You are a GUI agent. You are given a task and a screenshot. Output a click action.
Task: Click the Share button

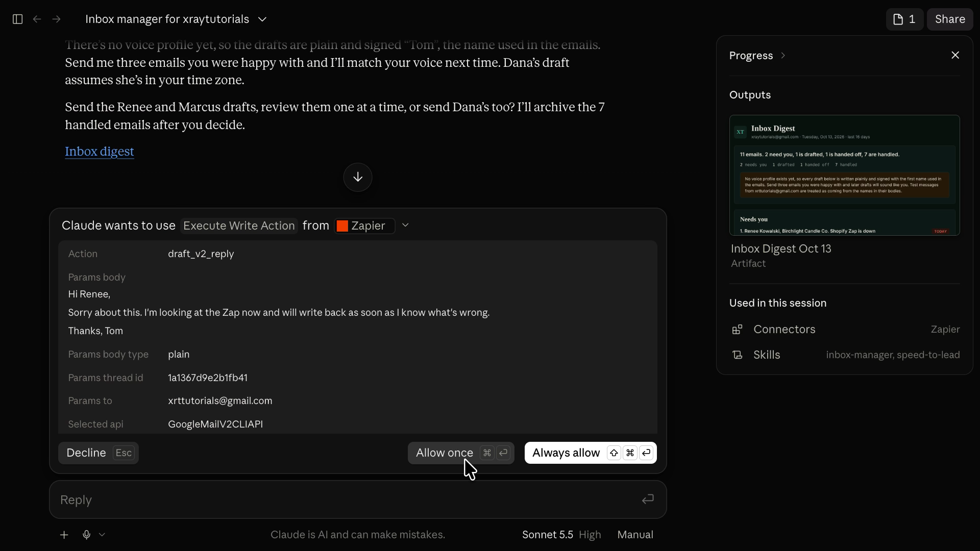pos(950,19)
